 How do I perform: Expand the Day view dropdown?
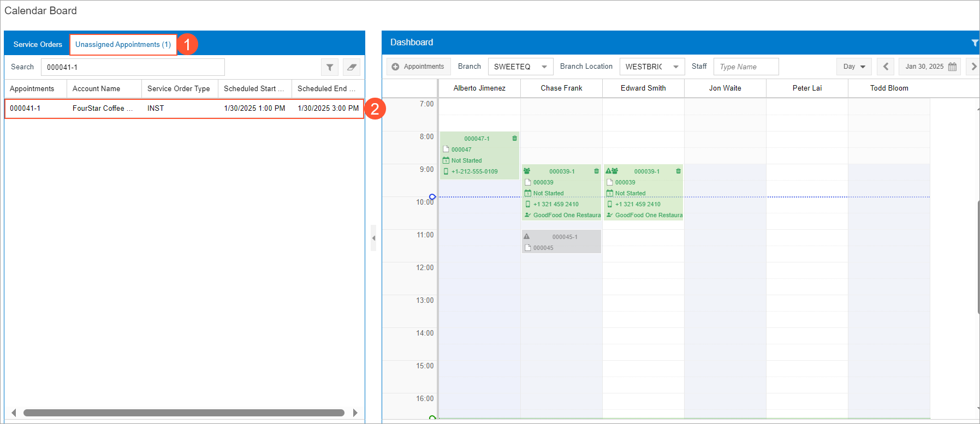pyautogui.click(x=854, y=67)
